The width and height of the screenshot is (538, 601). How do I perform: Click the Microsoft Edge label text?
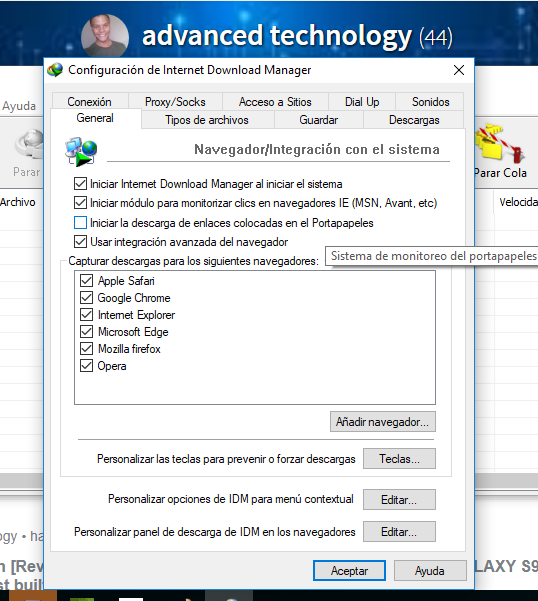133,332
